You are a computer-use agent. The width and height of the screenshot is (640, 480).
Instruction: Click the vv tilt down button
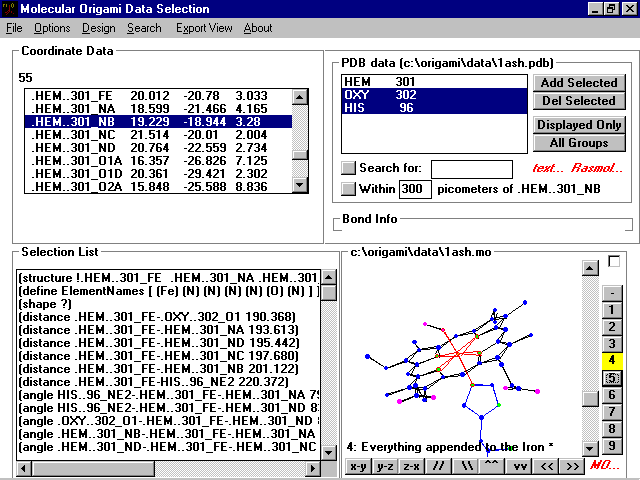[x=519, y=466]
